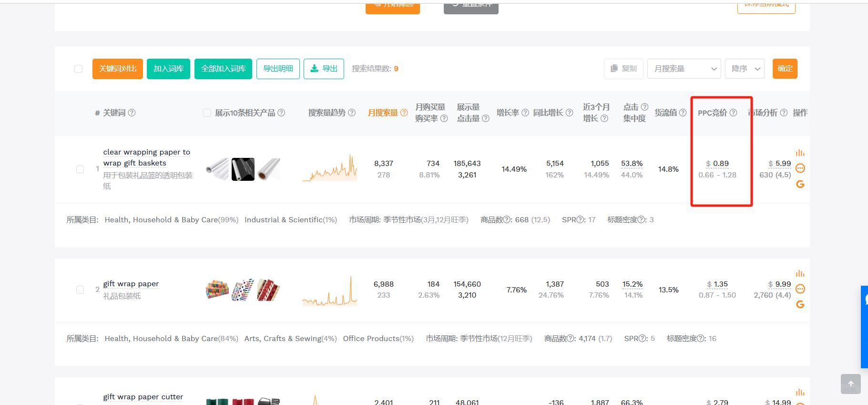
Task: Click 全部加入词库 button
Action: (x=224, y=69)
